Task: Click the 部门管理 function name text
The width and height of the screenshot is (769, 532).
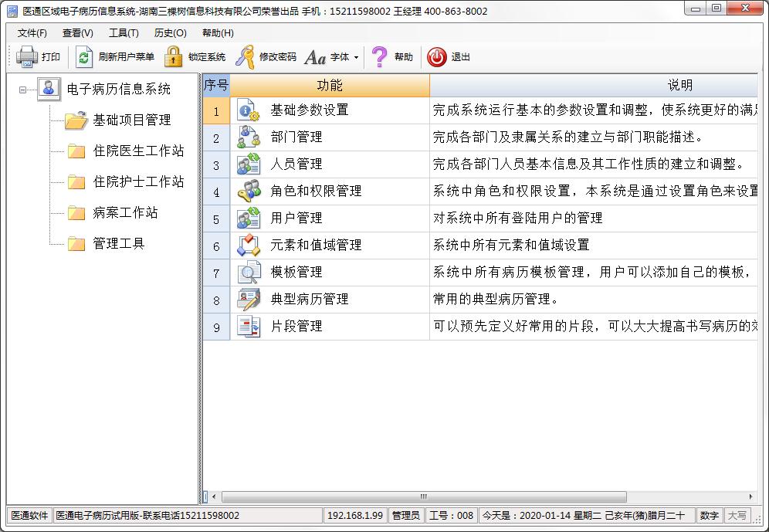Action: 296,137
